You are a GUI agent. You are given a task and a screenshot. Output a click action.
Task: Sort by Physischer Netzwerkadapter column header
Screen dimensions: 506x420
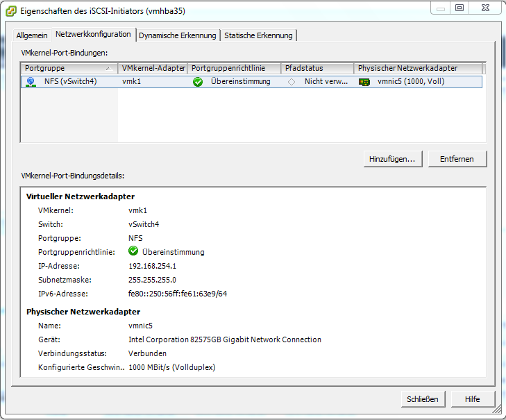click(419, 68)
